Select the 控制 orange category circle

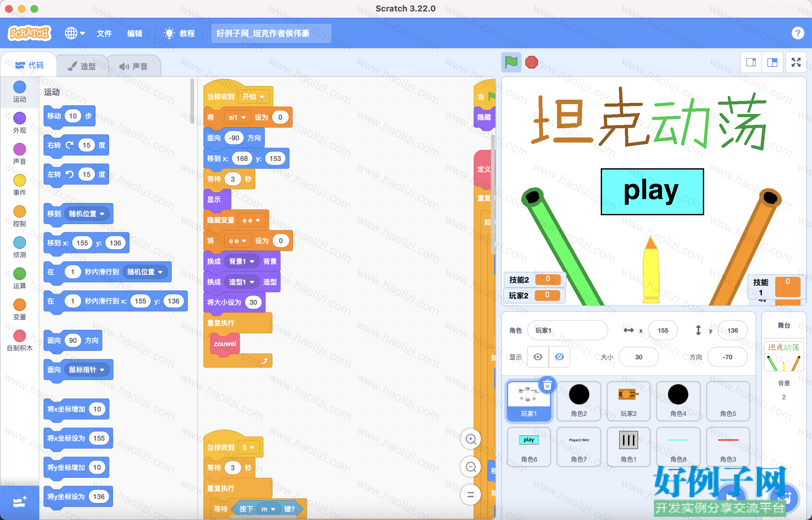(x=20, y=211)
